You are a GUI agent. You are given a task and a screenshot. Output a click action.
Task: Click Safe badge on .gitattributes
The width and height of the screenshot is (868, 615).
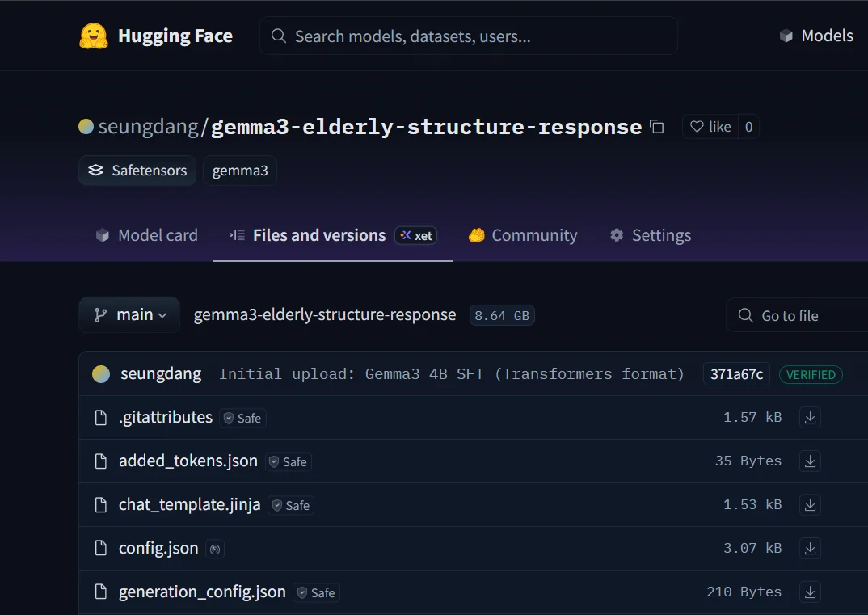click(x=243, y=418)
